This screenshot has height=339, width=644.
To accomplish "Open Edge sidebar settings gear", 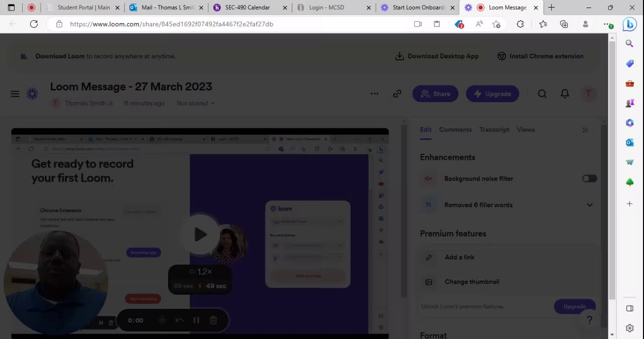I will 629,328.
